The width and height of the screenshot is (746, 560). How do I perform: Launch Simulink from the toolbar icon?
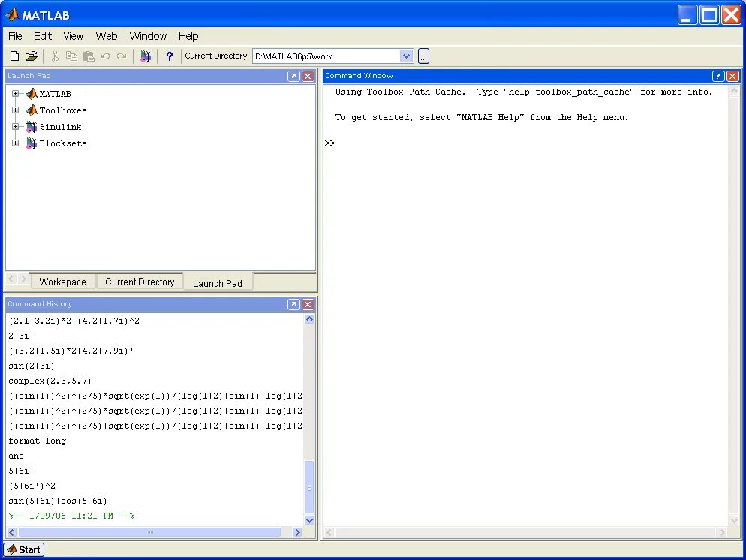click(x=146, y=56)
